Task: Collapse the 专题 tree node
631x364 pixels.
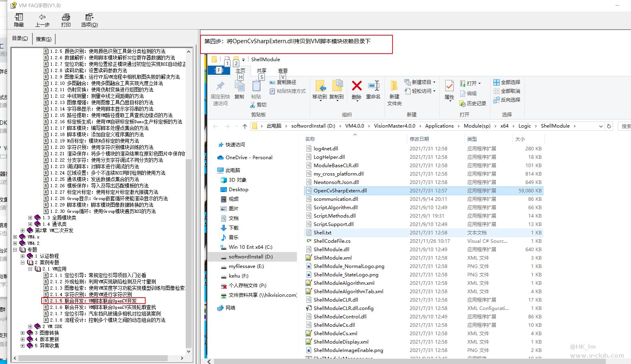Action: [15, 250]
